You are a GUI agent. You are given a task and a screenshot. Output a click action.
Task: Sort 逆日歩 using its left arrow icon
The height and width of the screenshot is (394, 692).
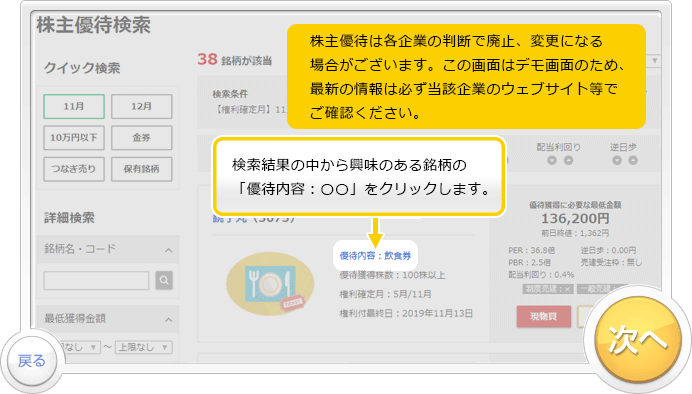[x=617, y=160]
